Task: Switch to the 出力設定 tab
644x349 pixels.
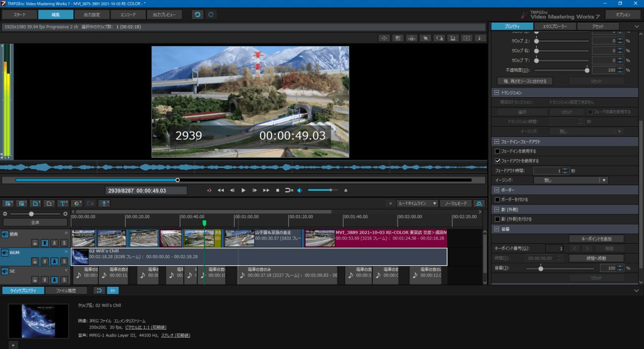Action: click(92, 14)
